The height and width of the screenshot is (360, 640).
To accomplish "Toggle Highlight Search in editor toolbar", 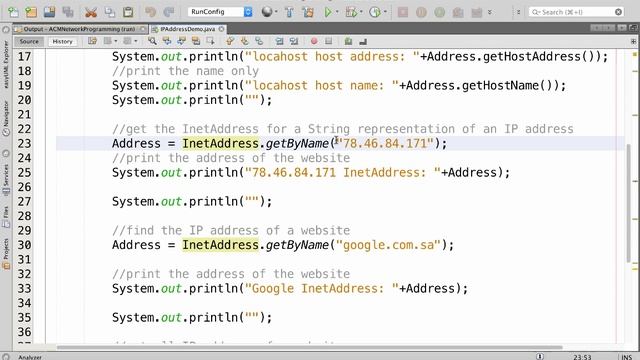I will pos(196,41).
